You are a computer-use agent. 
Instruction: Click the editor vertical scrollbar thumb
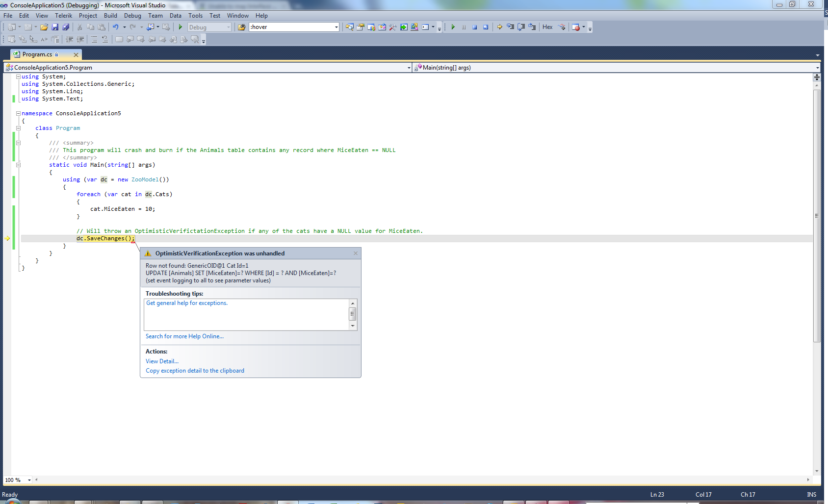point(817,216)
